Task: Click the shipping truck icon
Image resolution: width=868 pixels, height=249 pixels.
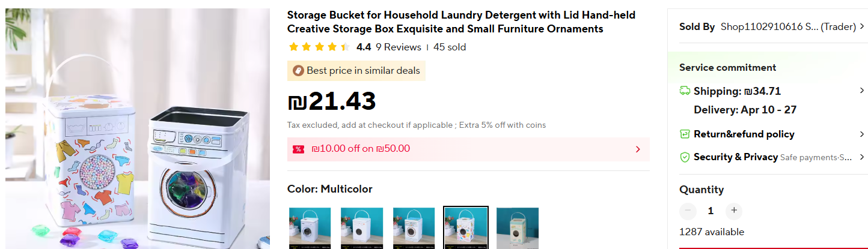Action: point(685,91)
